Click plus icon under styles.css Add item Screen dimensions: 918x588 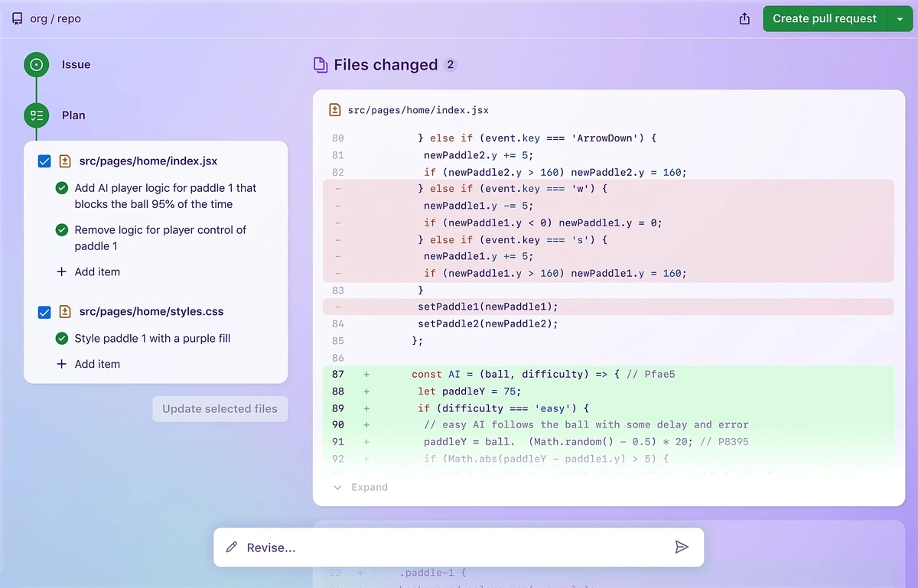coord(62,364)
